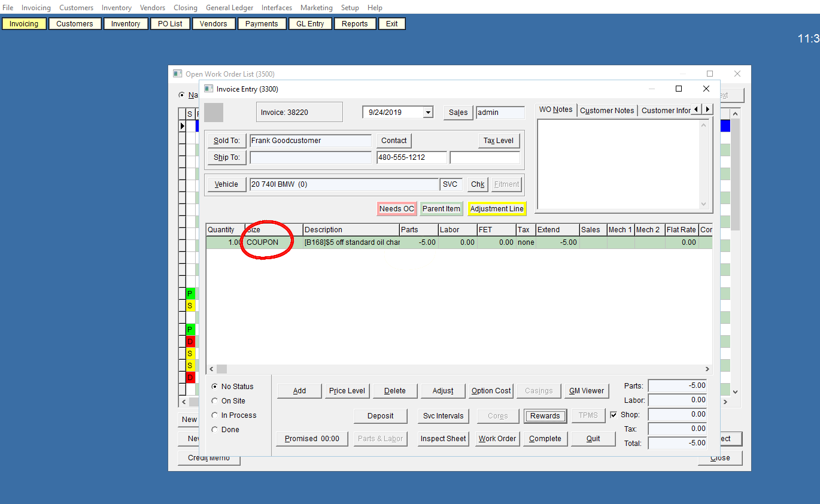This screenshot has height=504, width=820.
Task: Open GL Entry from toolbar
Action: click(310, 24)
